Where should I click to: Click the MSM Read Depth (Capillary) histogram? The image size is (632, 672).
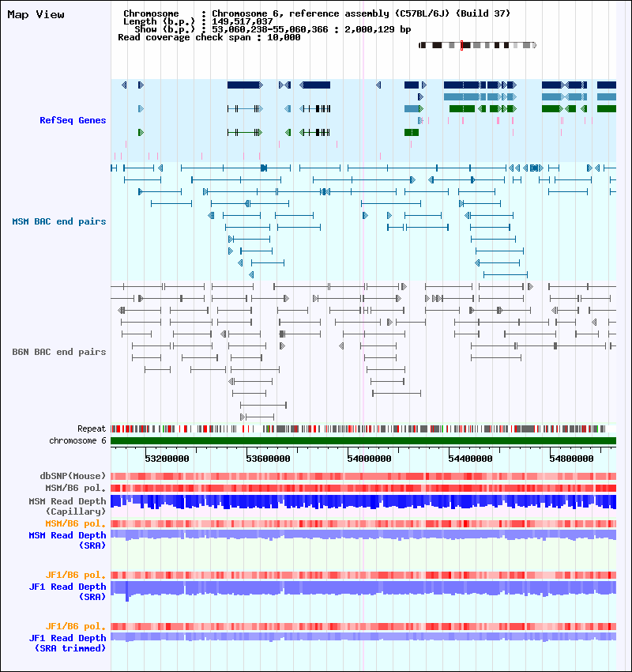[363, 502]
